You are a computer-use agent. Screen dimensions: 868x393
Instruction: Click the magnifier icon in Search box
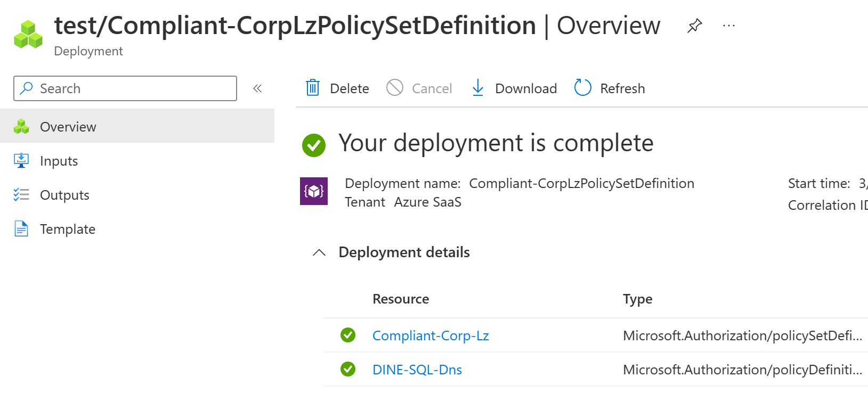pos(26,88)
